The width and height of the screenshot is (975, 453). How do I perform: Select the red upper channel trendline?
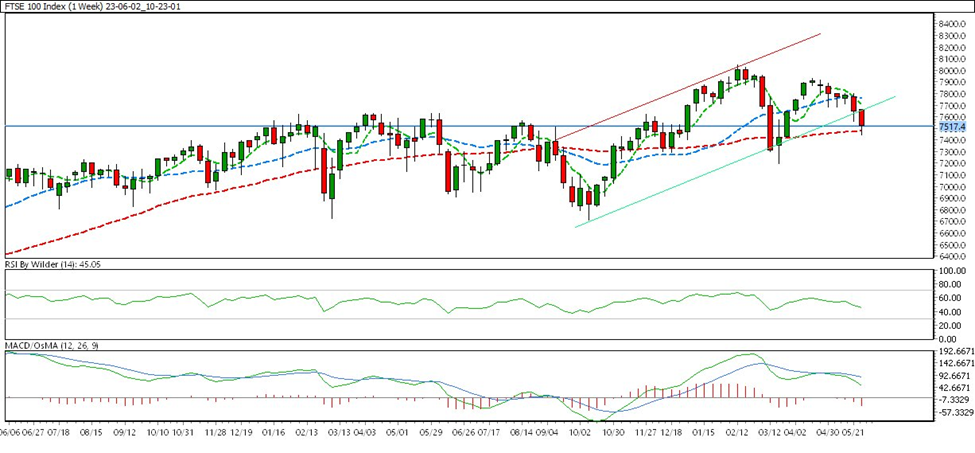tap(688, 86)
